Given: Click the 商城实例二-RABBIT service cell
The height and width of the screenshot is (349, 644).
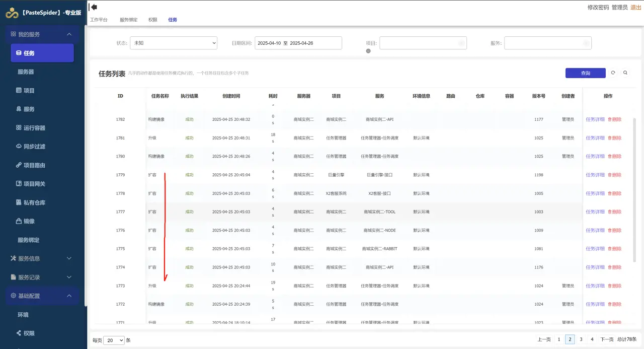Looking at the screenshot, I should pyautogui.click(x=379, y=249).
